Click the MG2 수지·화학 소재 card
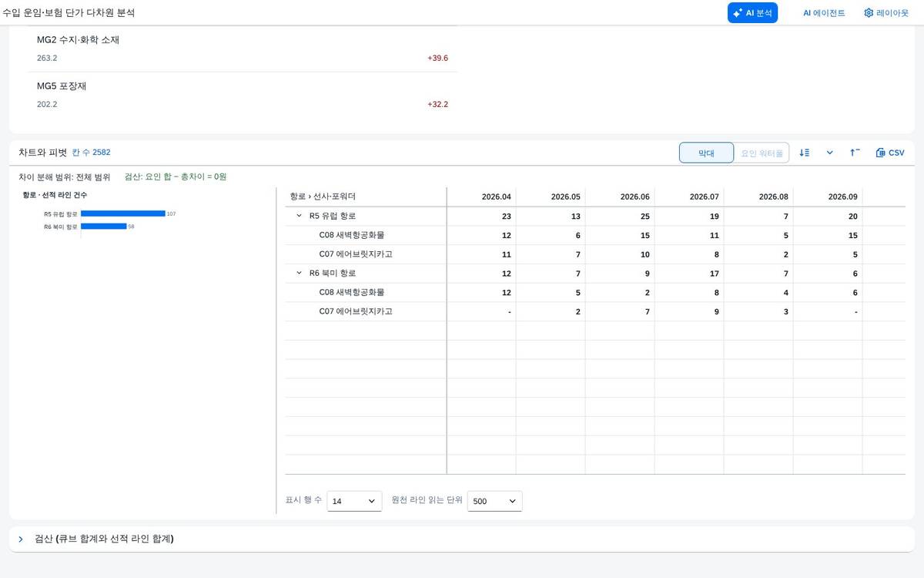The image size is (924, 578). pos(243,49)
